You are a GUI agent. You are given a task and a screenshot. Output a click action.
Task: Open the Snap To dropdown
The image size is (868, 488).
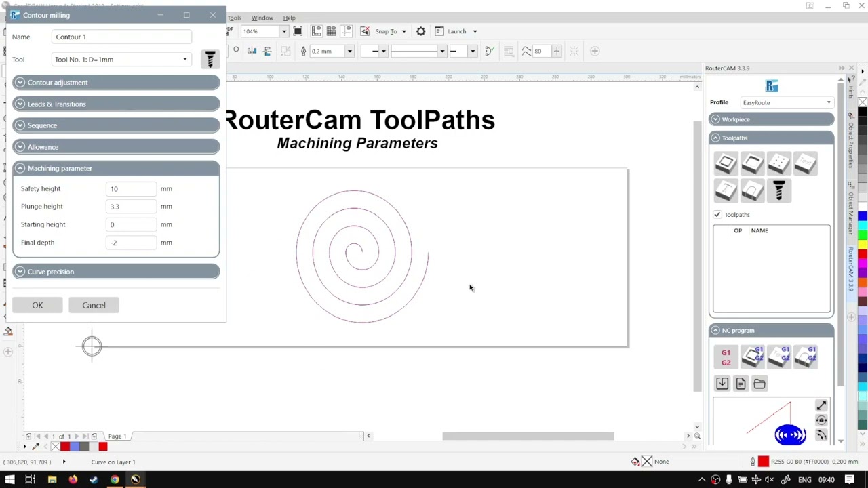(x=403, y=31)
